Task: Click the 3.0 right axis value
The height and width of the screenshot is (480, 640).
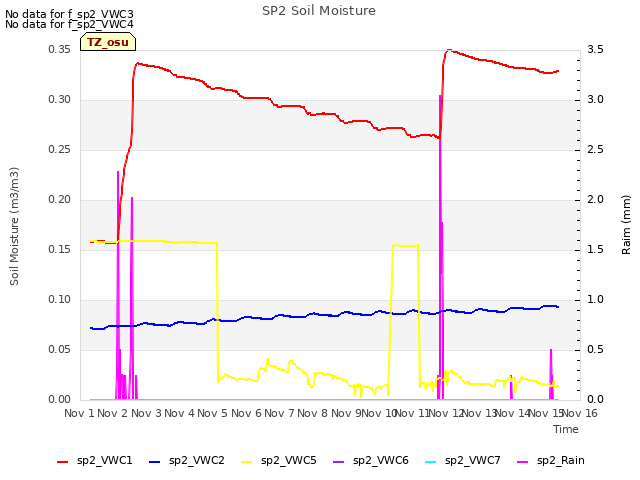Action: click(596, 100)
